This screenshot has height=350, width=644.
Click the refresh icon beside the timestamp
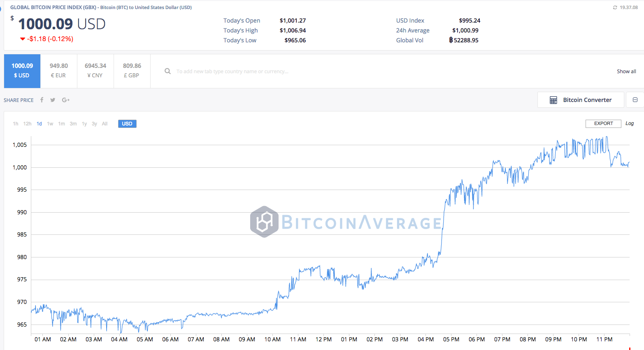coord(615,7)
